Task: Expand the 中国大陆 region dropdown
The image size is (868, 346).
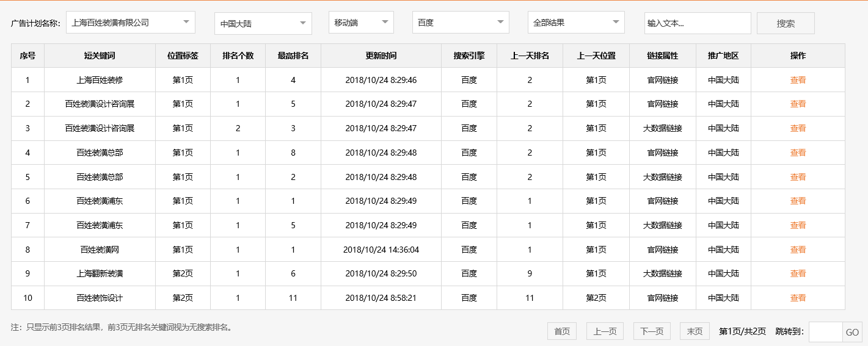Action: click(x=263, y=23)
